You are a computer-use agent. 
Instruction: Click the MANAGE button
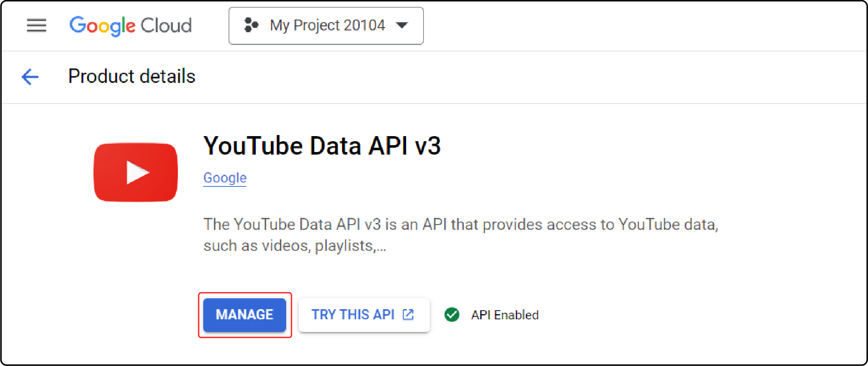(245, 315)
